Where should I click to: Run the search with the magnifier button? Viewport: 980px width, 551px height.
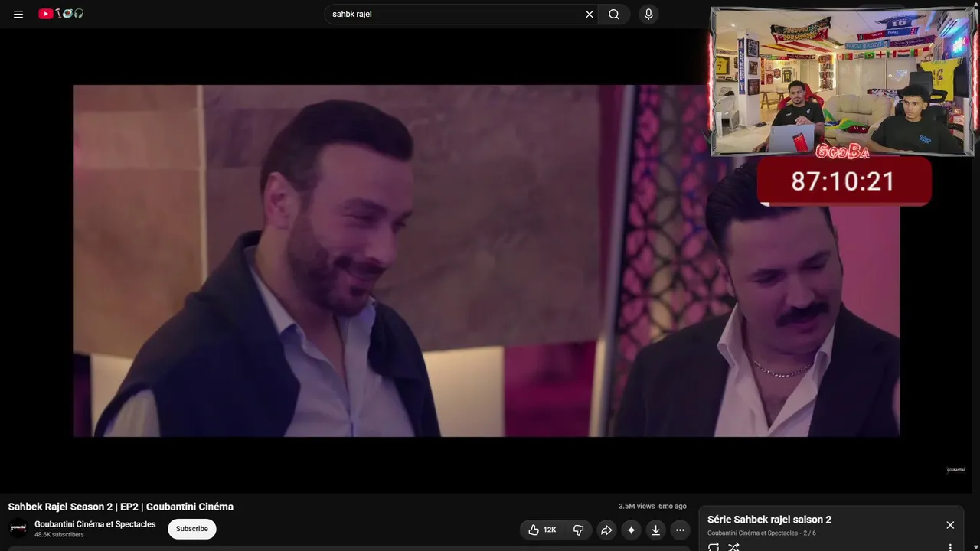pyautogui.click(x=614, y=14)
